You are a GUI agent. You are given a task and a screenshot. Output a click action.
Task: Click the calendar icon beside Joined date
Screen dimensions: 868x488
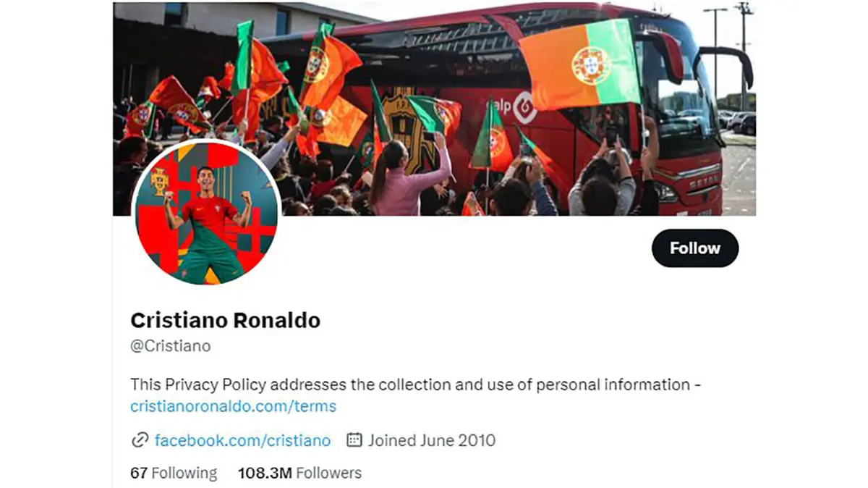tap(354, 439)
